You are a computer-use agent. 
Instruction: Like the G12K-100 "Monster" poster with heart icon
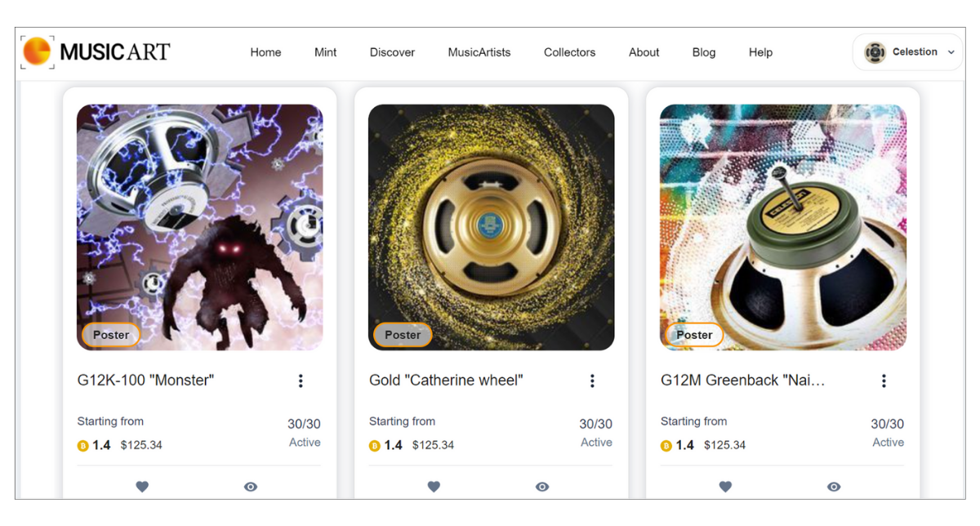pos(142,487)
